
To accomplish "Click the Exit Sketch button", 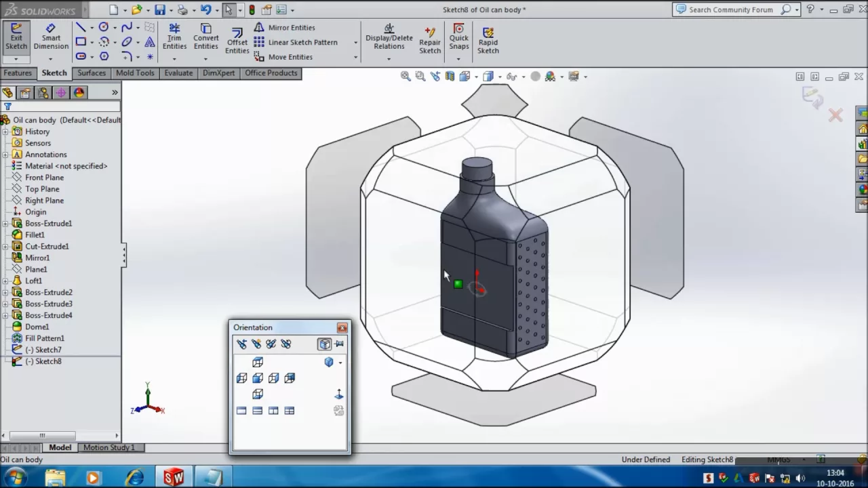I will point(16,37).
